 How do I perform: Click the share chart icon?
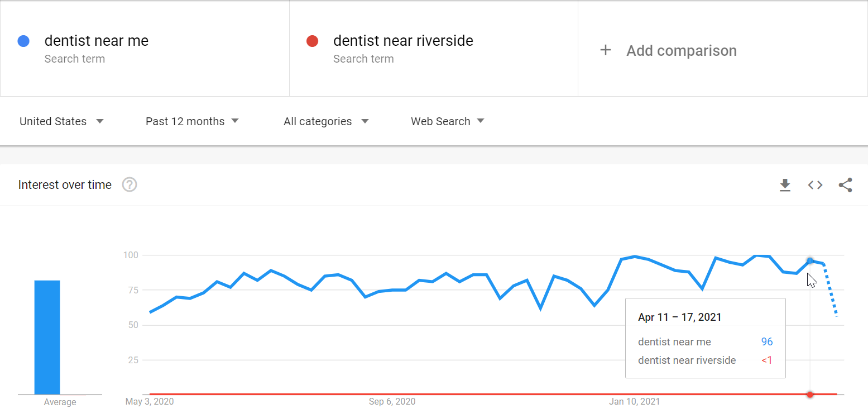(x=845, y=185)
